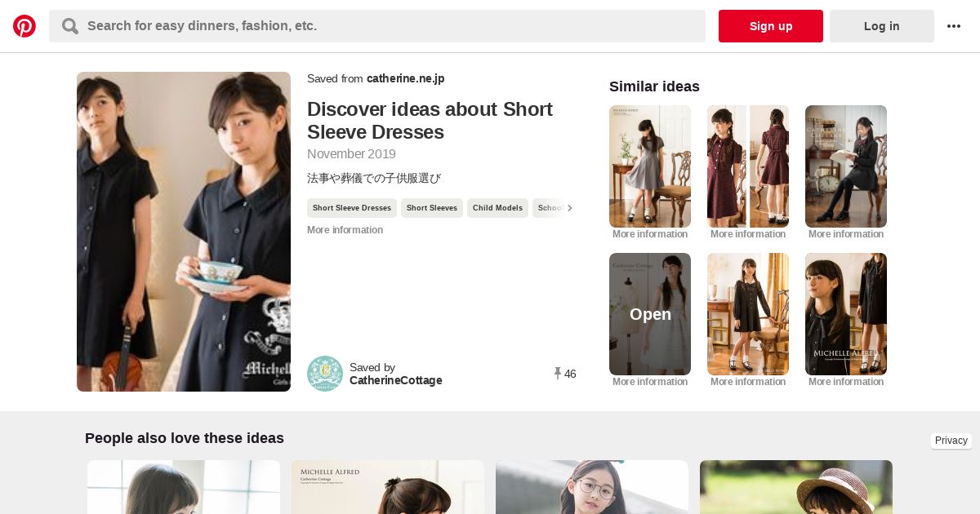This screenshot has width=980, height=514.
Task: Open the Pinterest logo home link
Action: point(24,26)
